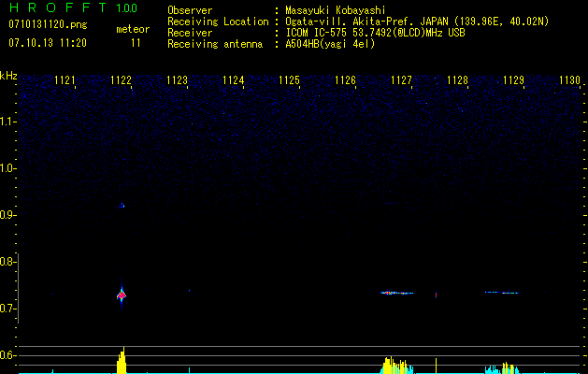Click the kHz axis unit label
The image size is (588, 374).
8,76
